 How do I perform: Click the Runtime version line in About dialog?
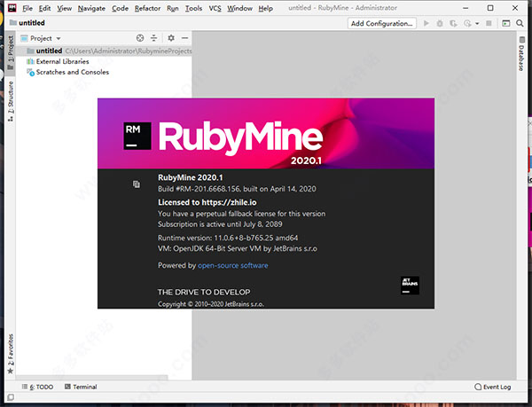228,238
